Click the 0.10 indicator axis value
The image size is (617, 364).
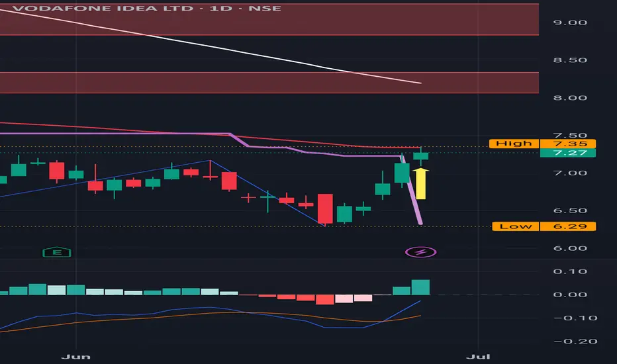pyautogui.click(x=570, y=271)
